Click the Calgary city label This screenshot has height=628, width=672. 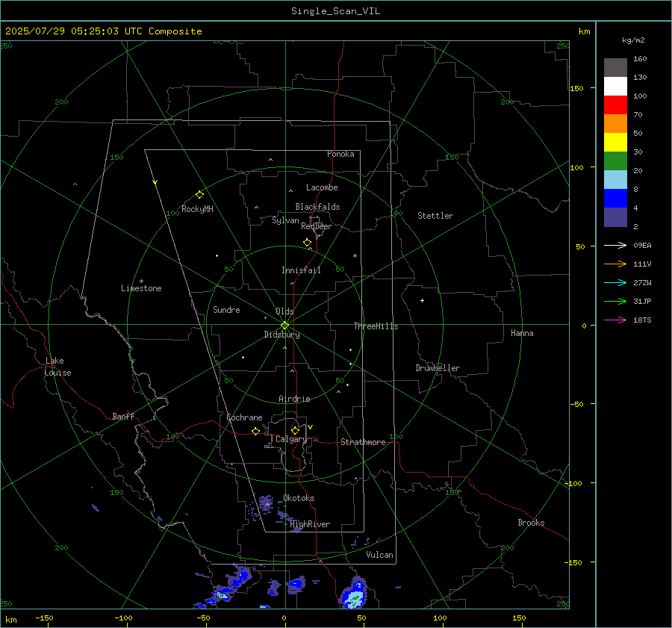click(x=291, y=439)
